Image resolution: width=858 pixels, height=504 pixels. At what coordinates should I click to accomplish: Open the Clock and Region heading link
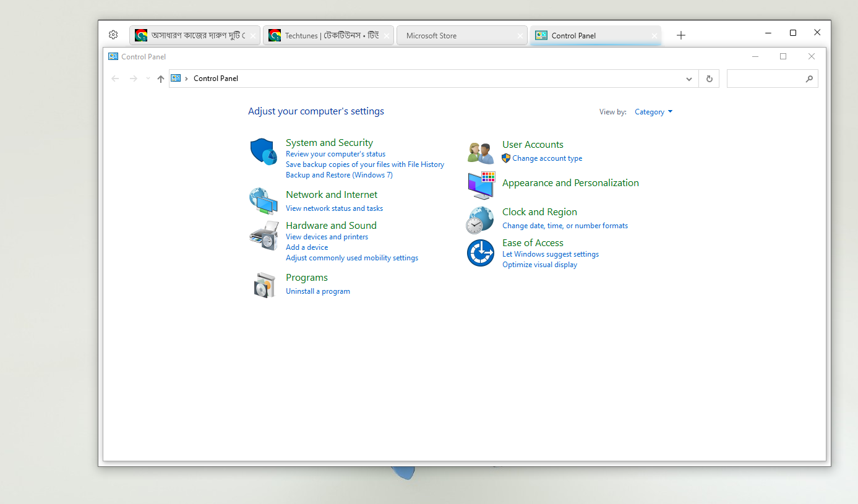[x=539, y=212]
